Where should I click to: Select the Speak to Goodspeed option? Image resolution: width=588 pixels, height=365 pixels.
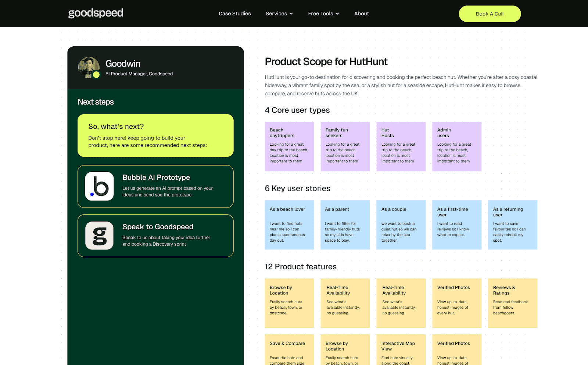(155, 235)
